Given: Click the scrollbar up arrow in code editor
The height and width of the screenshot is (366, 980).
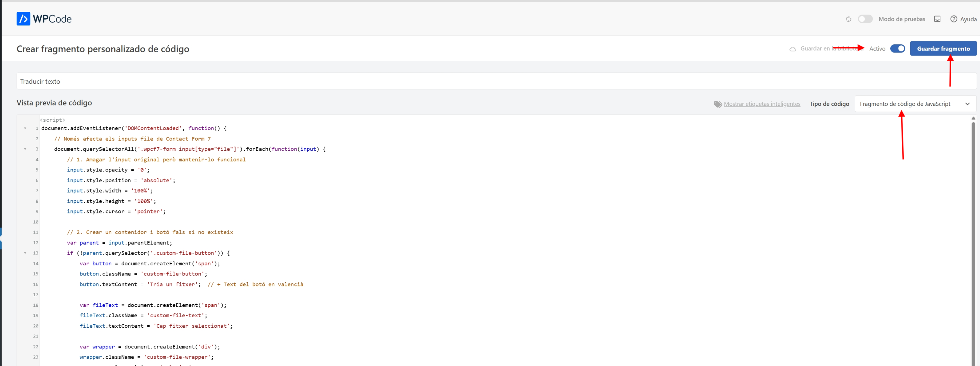Looking at the screenshot, I should (973, 119).
